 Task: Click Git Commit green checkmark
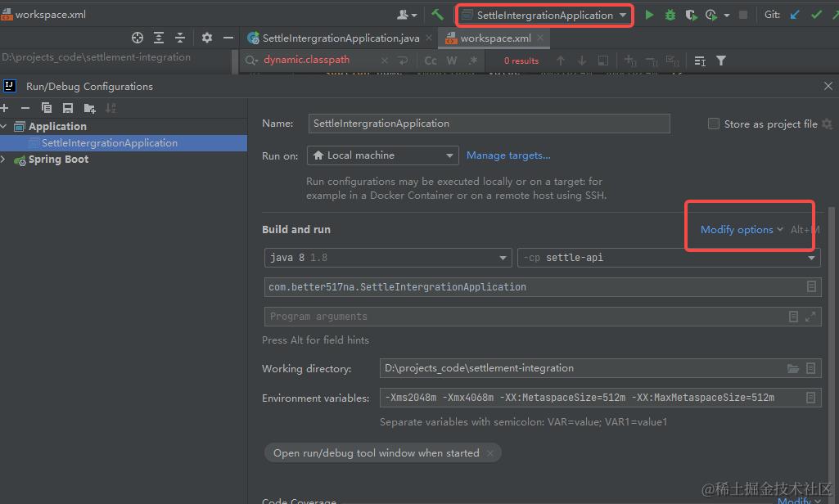[x=816, y=15]
